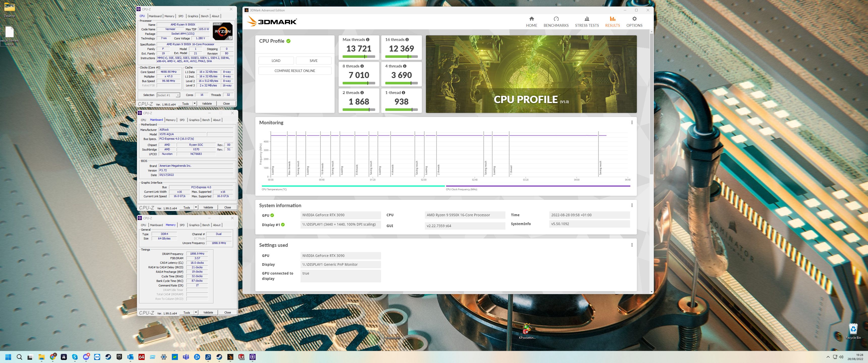Toggle CPU Temperature line in Monitoring legend
Viewport: 868px width, 363px height.
pos(353,187)
